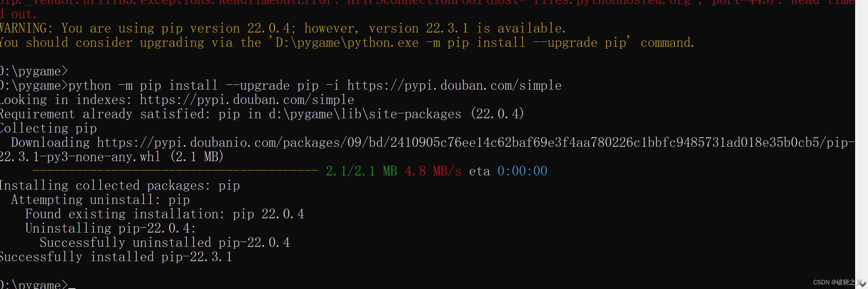Click the green '2.1/2.1 MB' progress text
The image size is (868, 289).
(362, 171)
